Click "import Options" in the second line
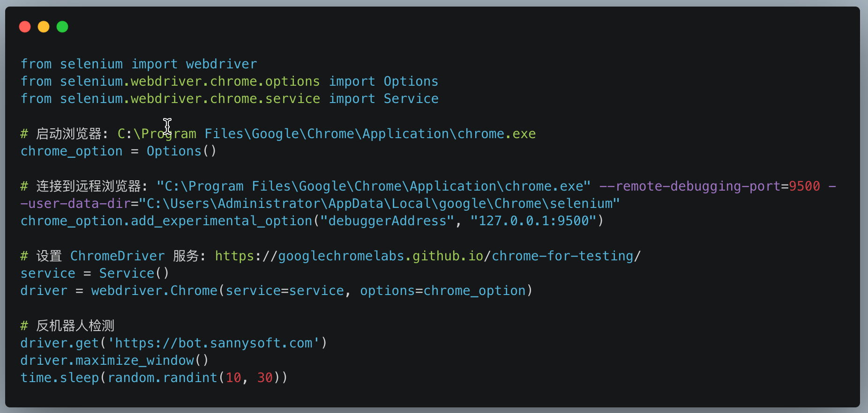Viewport: 868px width, 413px height. click(383, 81)
